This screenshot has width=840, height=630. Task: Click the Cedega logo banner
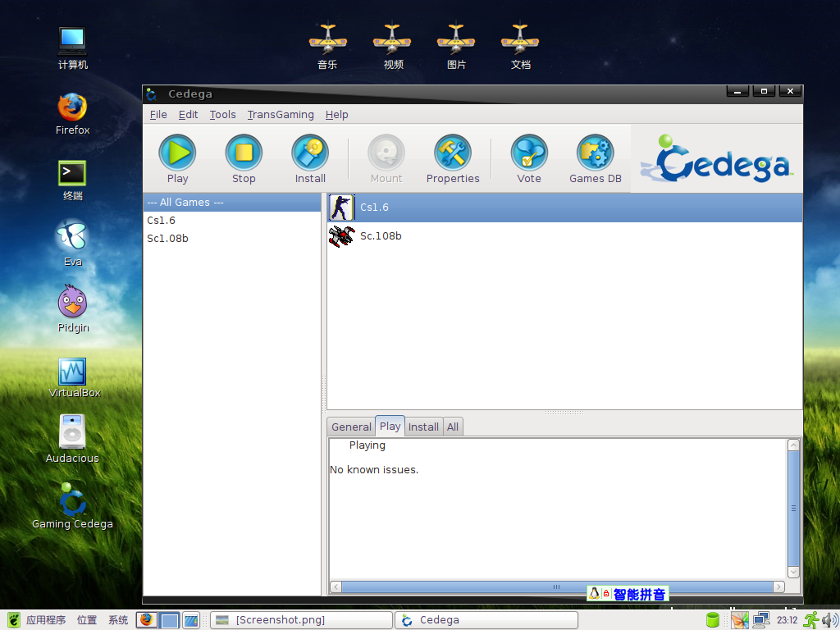[x=716, y=158]
